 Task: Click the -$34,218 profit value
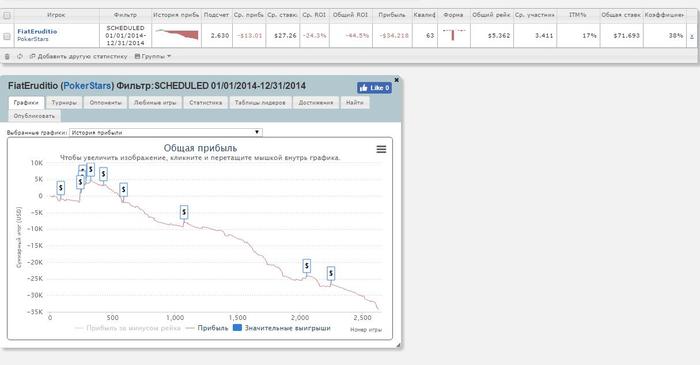pyautogui.click(x=395, y=35)
